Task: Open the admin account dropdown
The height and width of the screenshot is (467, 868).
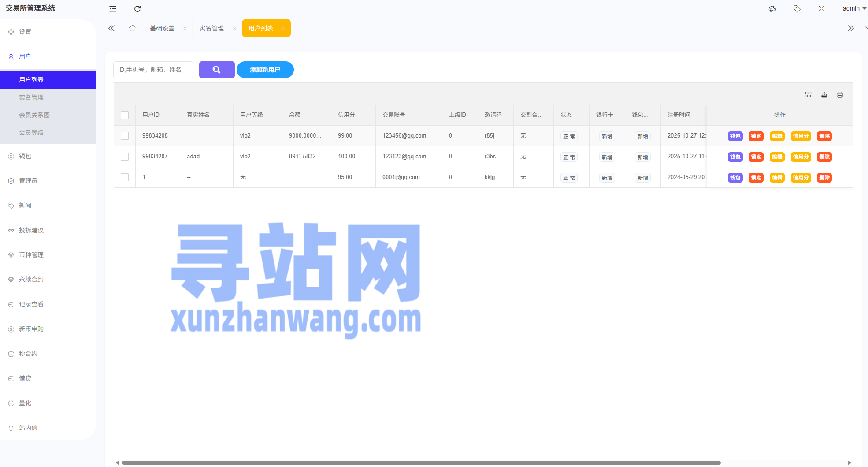Action: [854, 9]
